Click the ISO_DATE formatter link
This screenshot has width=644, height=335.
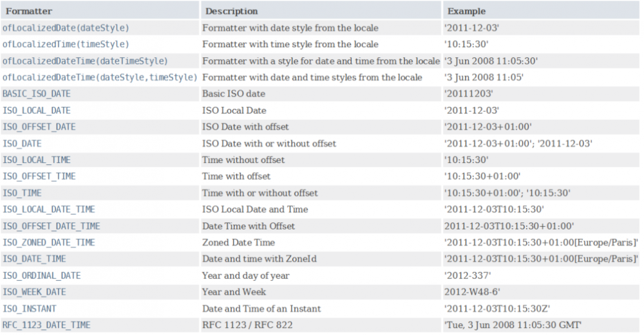pyautogui.click(x=22, y=144)
